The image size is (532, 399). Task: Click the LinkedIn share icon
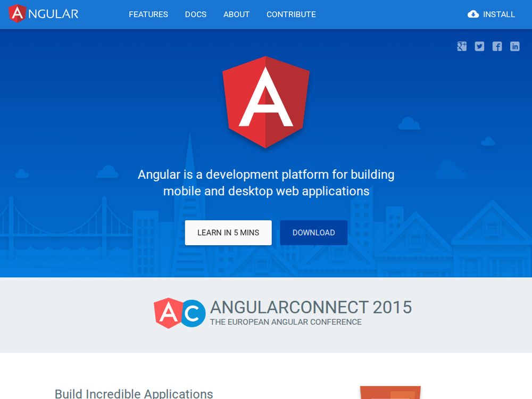514,46
